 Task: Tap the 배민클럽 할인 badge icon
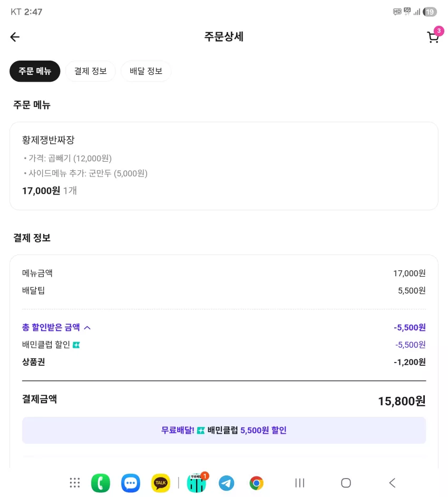tap(76, 345)
